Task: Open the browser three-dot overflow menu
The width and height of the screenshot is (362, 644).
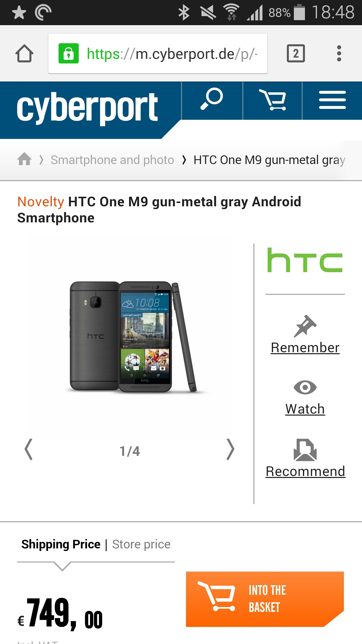Action: 339,53
